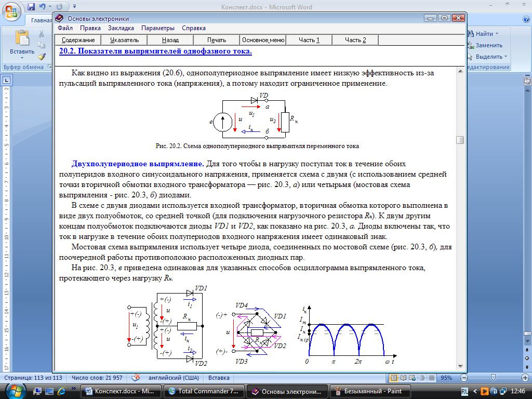Click the Вставить paste icon
This screenshot has height=399, width=532.
coord(22,38)
